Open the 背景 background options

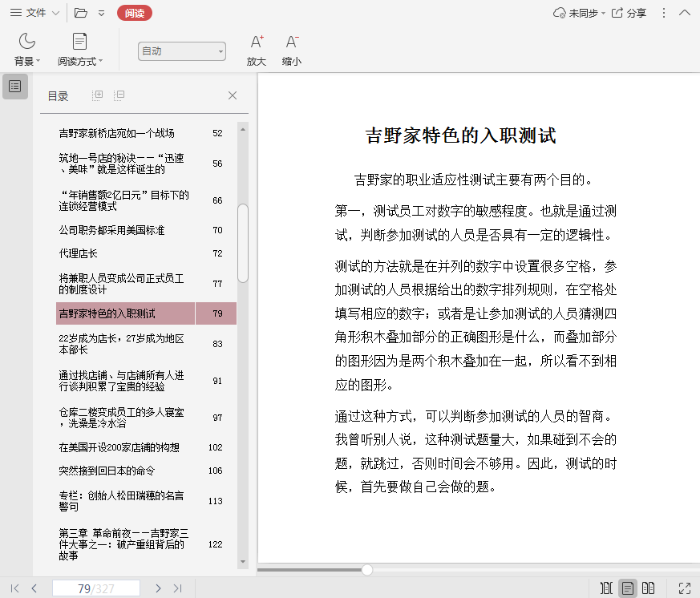pyautogui.click(x=26, y=49)
